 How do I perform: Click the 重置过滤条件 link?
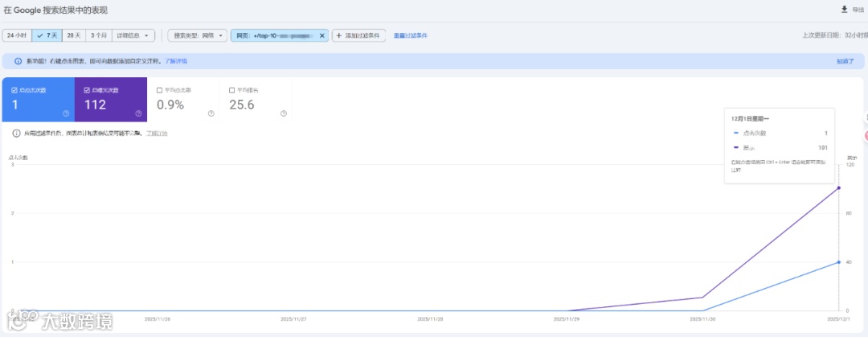[410, 35]
